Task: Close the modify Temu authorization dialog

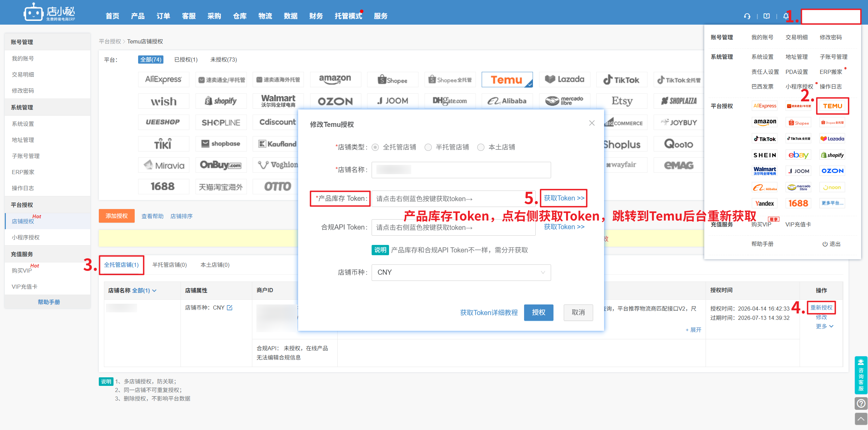Action: click(x=592, y=123)
